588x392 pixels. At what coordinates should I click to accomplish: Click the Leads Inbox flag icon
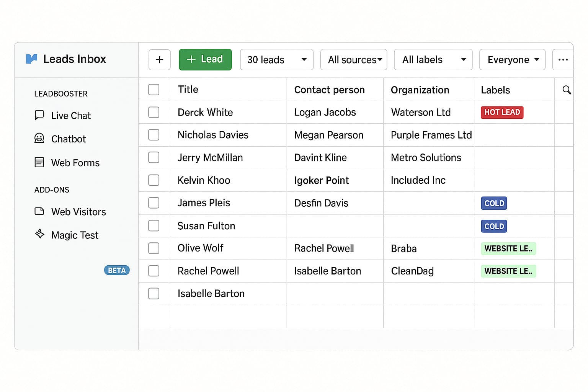33,59
